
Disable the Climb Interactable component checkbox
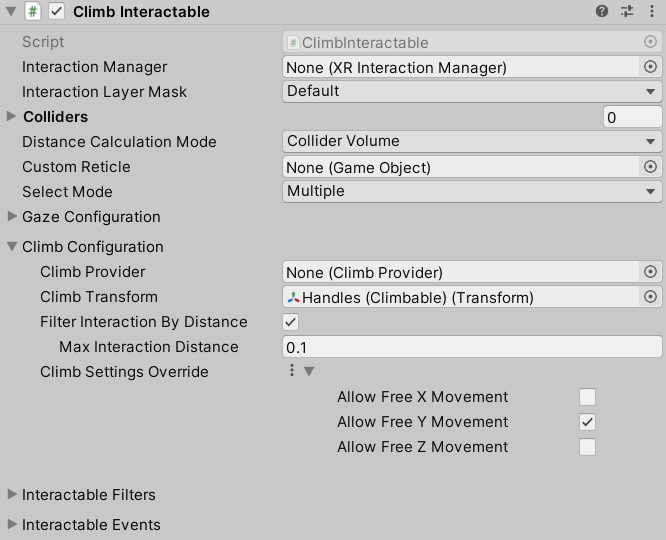57,12
